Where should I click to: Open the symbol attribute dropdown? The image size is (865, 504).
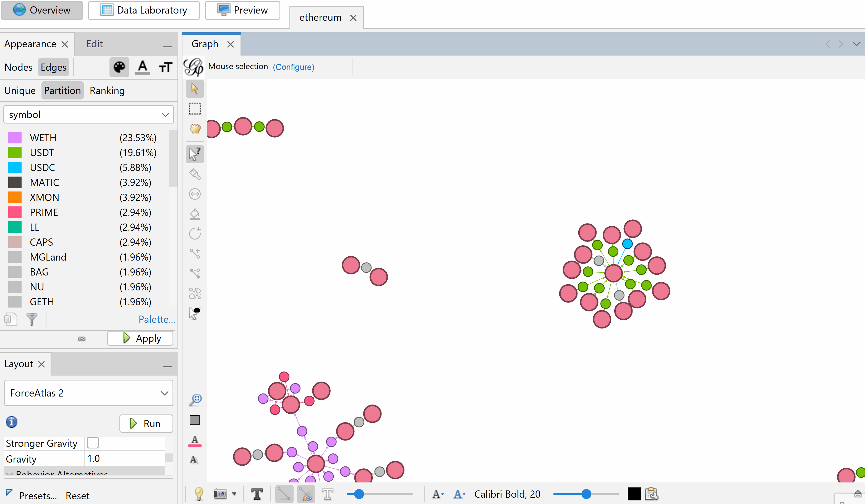click(x=88, y=115)
